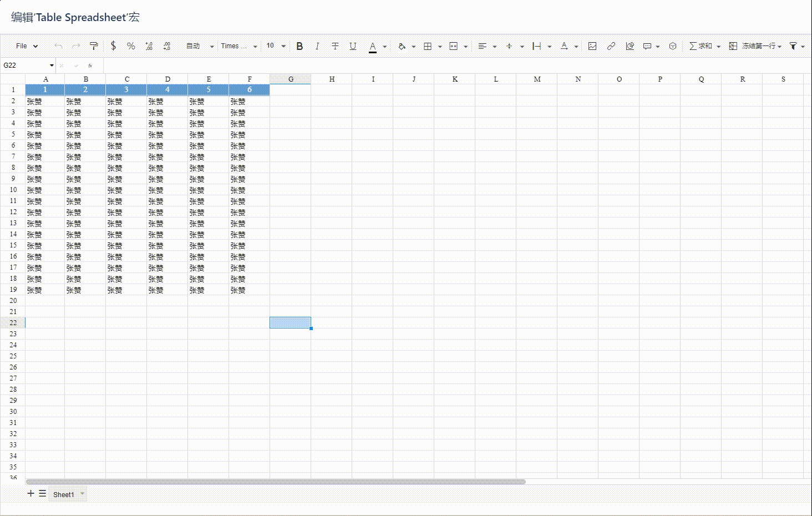The image size is (812, 516).
Task: Toggle italic formatting
Action: [317, 46]
